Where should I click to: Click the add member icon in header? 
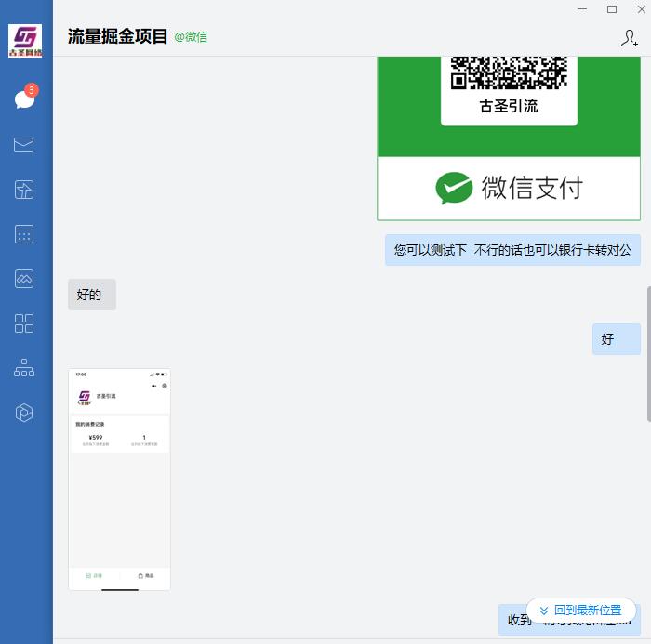pos(629,38)
